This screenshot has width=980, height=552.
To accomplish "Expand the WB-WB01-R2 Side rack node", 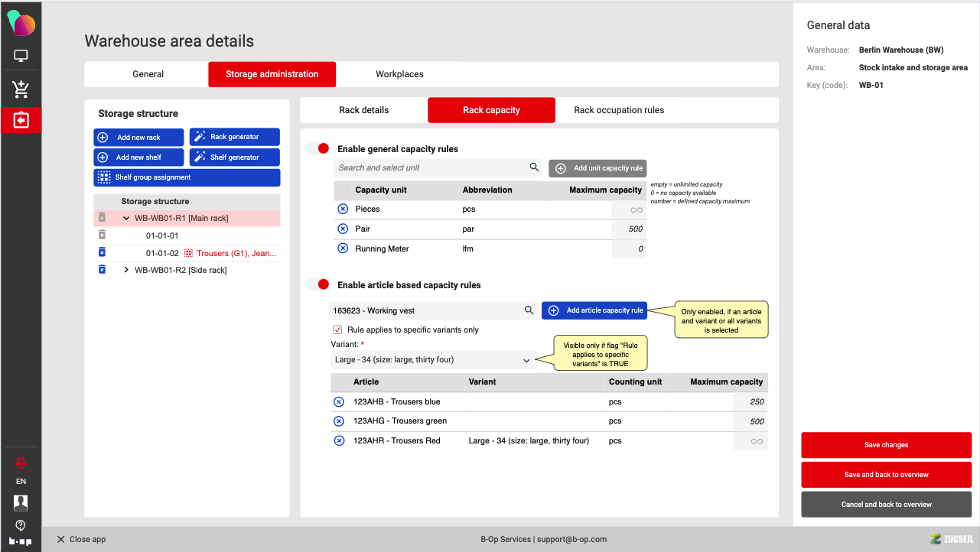I will (x=126, y=270).
